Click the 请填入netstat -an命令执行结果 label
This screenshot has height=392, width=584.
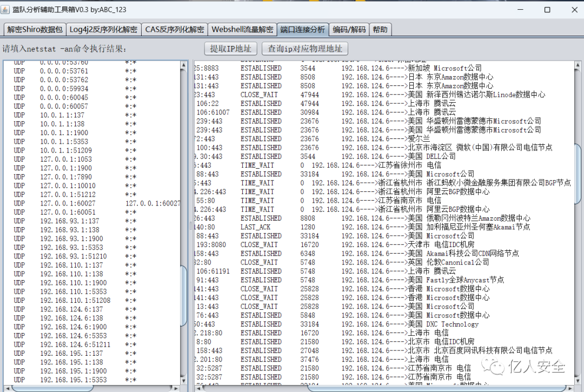pos(64,49)
